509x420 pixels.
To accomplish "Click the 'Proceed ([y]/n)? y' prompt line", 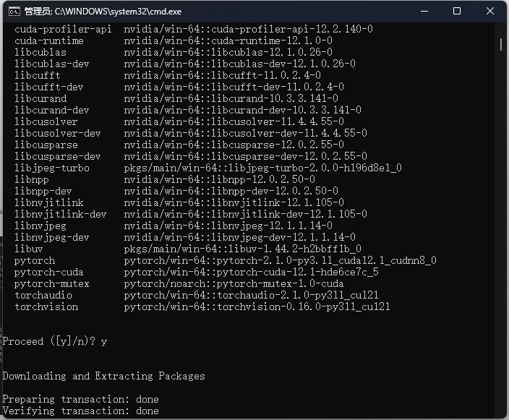I will [x=55, y=341].
